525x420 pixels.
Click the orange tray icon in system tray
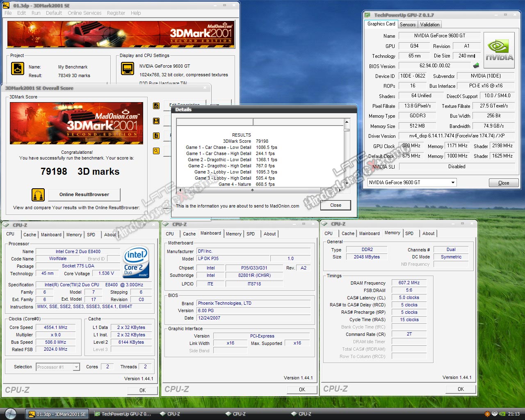(487, 414)
